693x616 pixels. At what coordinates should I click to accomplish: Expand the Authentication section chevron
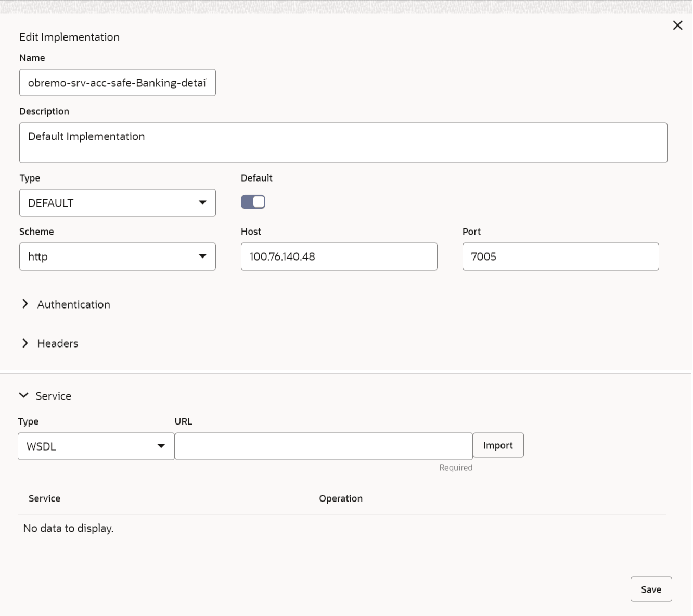25,304
